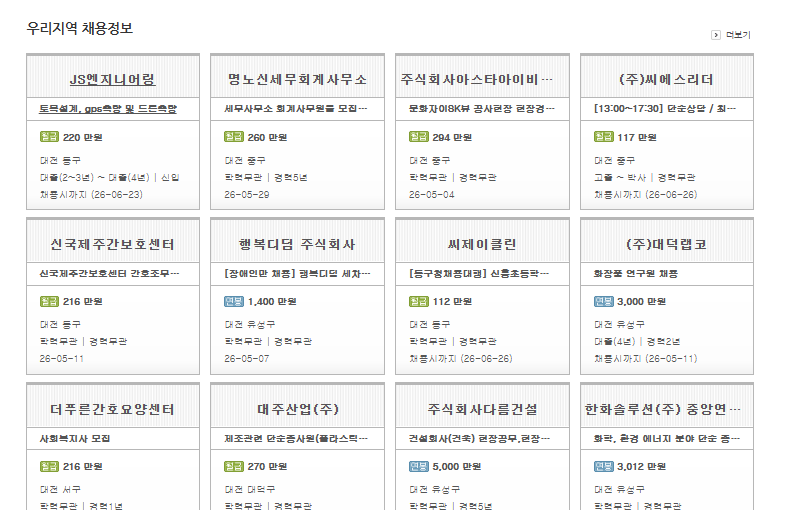Click the 월급 badge next to 260 만원

click(234, 137)
